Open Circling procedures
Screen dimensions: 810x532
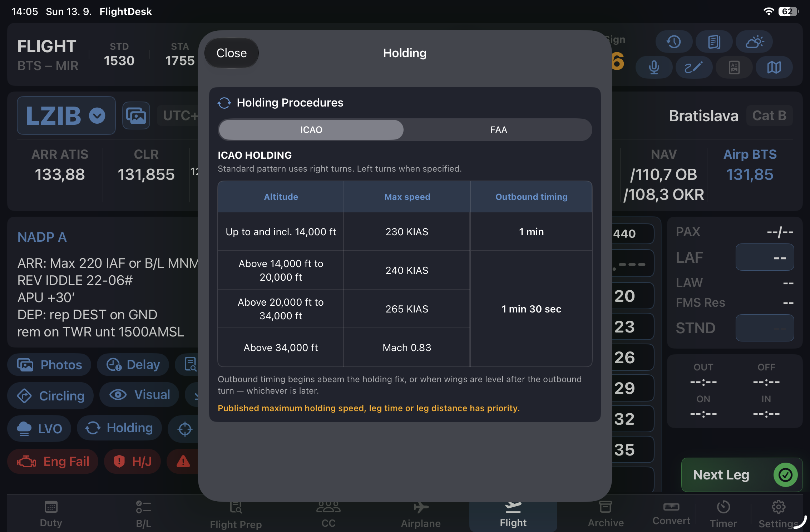tap(50, 395)
